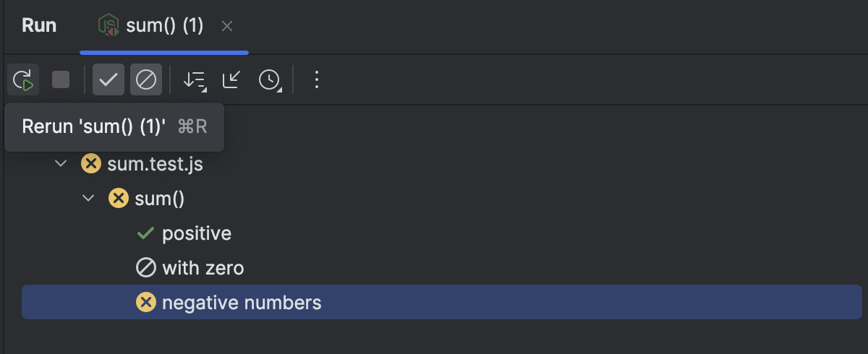Select the sum.test.js file item
The height and width of the screenshot is (354, 868).
pos(155,164)
